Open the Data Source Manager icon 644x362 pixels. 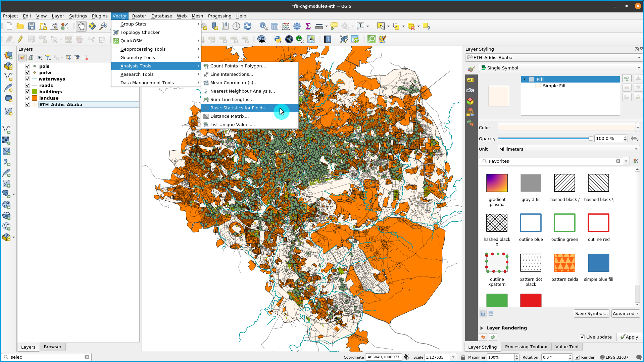8,56
